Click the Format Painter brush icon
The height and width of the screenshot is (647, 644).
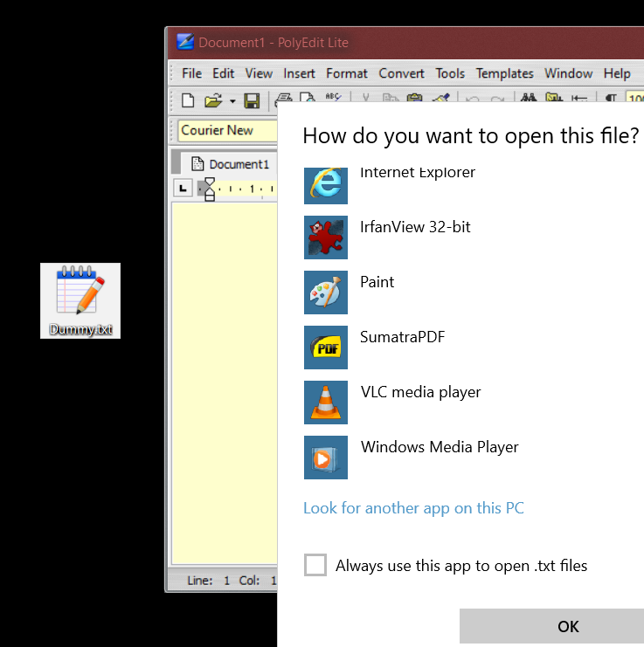(440, 98)
